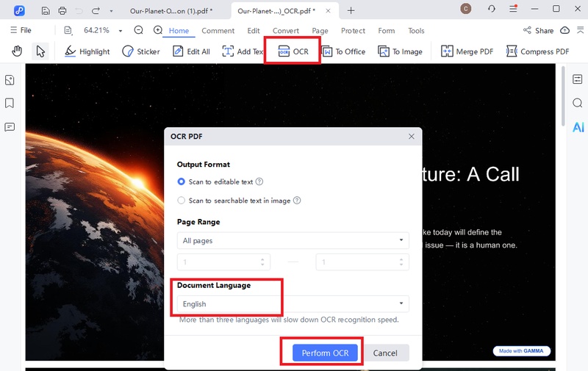The image size is (588, 371).
Task: Open the AI assistant sidebar icon
Action: 578,127
